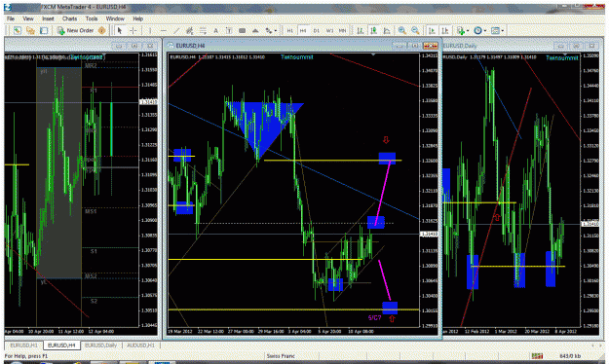Click the Market Watch window icon
This screenshot has height=364, width=609.
point(44,30)
